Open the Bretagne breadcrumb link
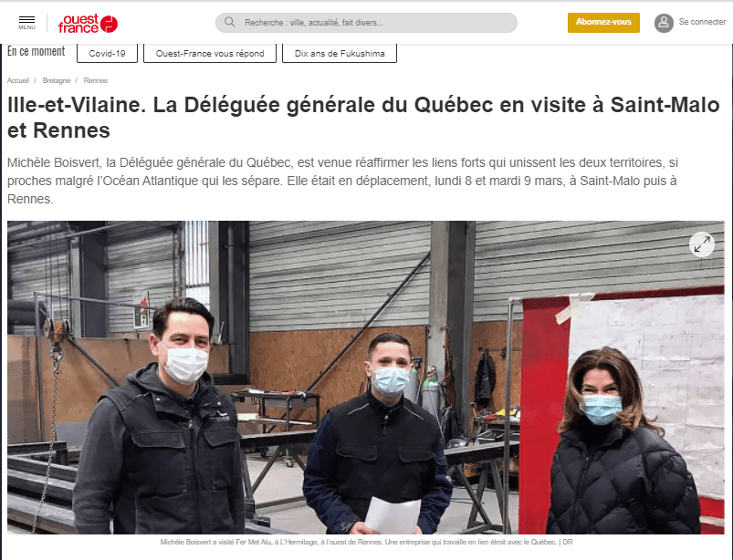The width and height of the screenshot is (733, 560). click(x=56, y=80)
